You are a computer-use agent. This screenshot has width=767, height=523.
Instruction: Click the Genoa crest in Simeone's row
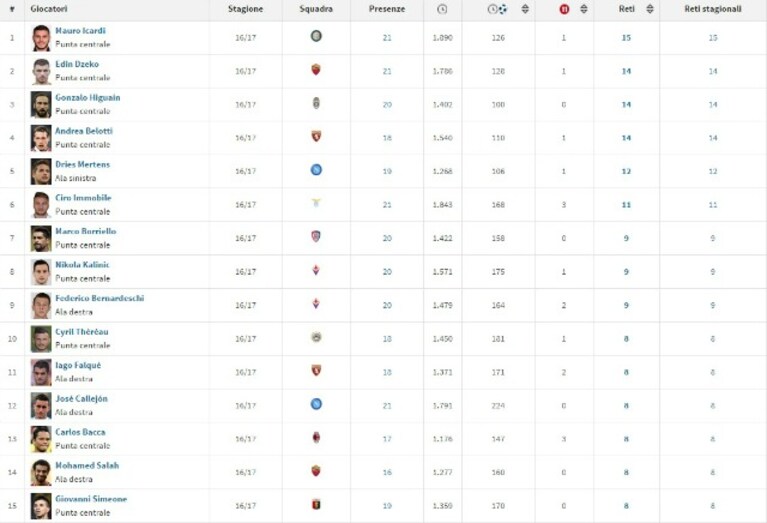click(316, 504)
